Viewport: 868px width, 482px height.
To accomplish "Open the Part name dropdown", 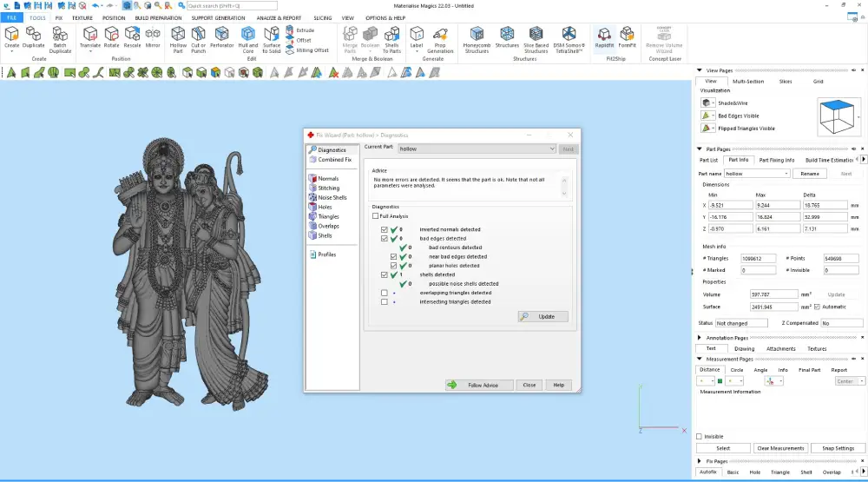I will tap(757, 174).
